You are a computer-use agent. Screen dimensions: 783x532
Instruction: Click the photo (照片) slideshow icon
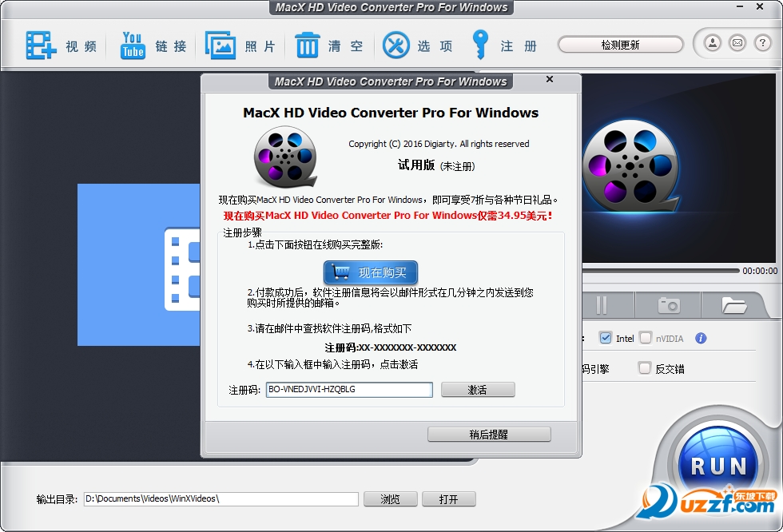coord(221,46)
